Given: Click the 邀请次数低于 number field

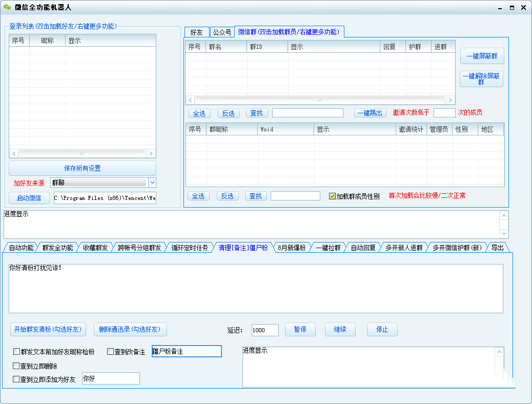Looking at the screenshot, I should point(444,113).
